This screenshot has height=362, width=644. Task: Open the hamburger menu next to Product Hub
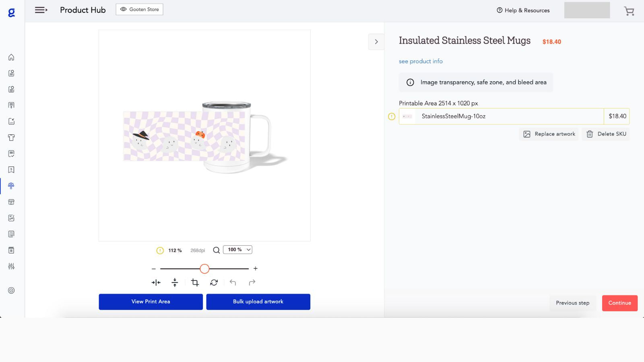[41, 10]
